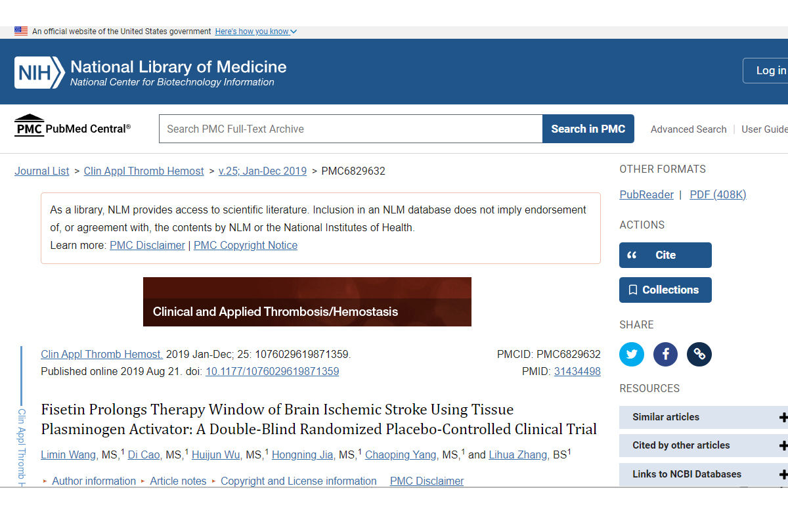Open the PDF (408K) format link
The width and height of the screenshot is (788, 532).
718,194
